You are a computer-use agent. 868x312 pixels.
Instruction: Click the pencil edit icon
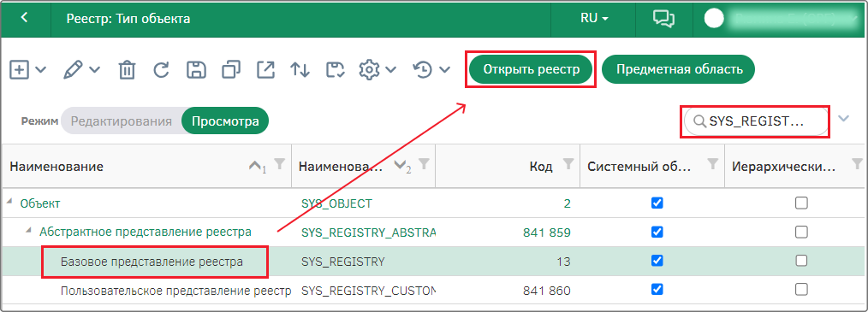pyautogui.click(x=73, y=70)
